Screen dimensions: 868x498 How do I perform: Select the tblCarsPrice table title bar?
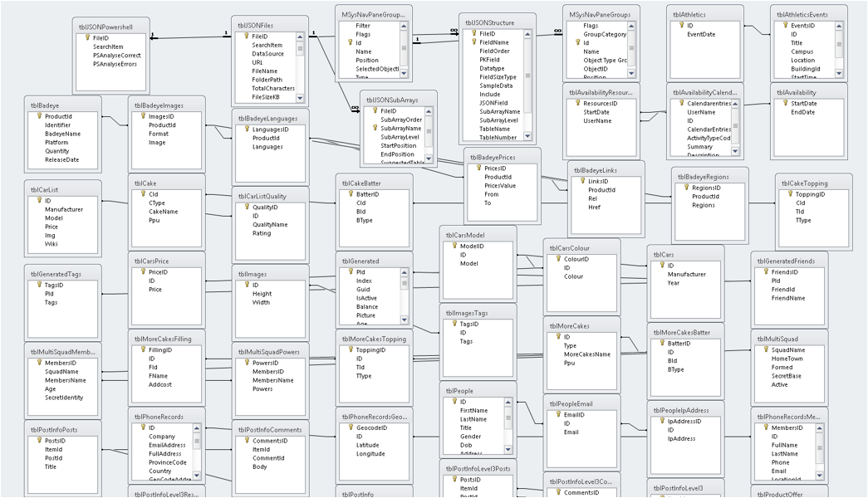(x=167, y=261)
